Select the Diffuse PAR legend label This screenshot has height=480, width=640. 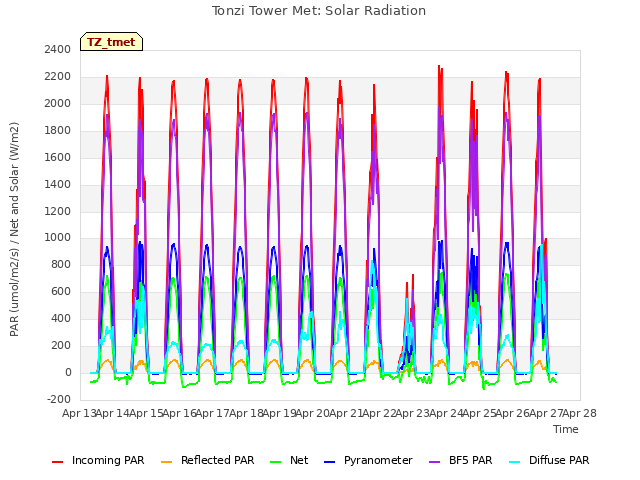[559, 460]
